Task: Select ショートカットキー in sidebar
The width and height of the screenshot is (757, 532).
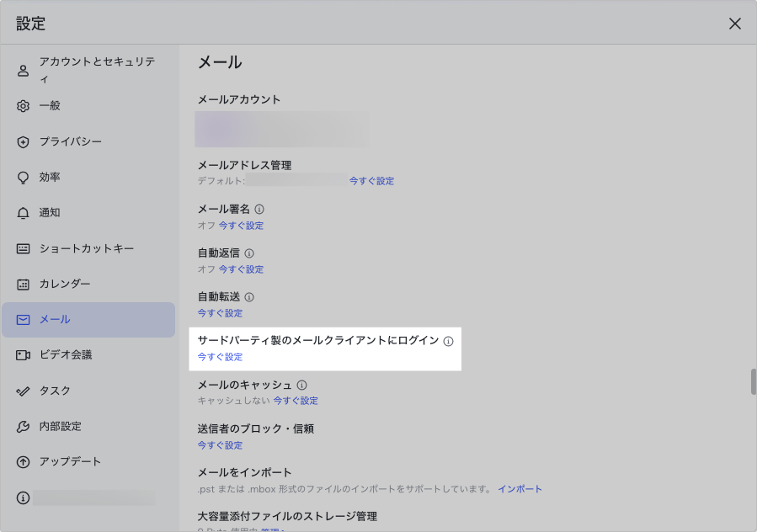Action: point(86,248)
